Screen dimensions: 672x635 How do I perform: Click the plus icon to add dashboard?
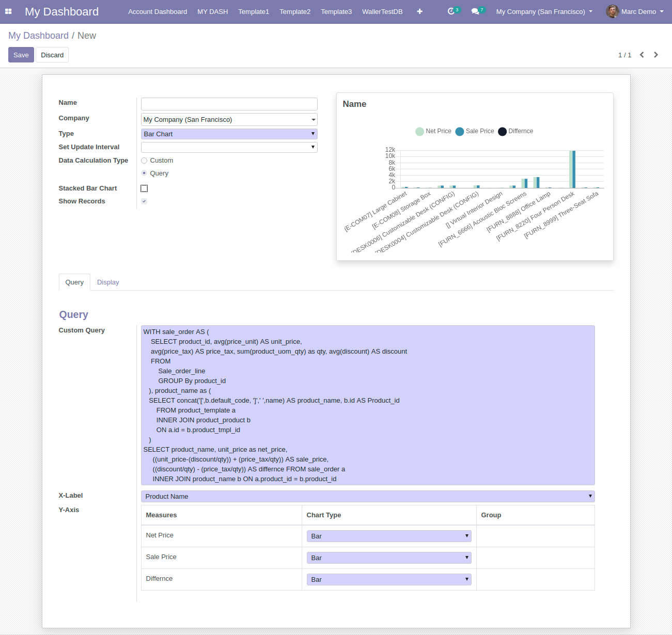(x=419, y=11)
